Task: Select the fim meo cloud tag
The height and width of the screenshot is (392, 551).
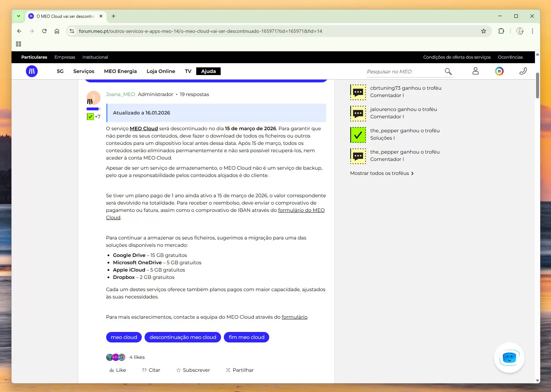Action: click(x=247, y=337)
